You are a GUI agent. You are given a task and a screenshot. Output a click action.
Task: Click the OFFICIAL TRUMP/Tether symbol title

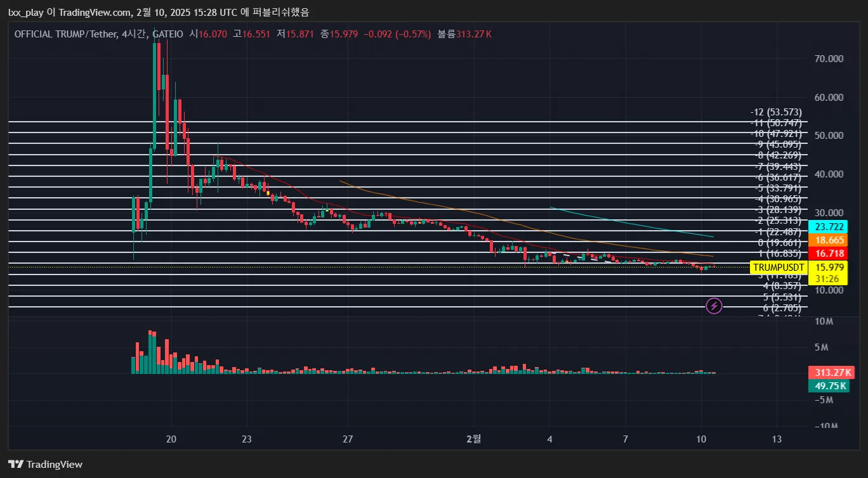[x=65, y=34]
